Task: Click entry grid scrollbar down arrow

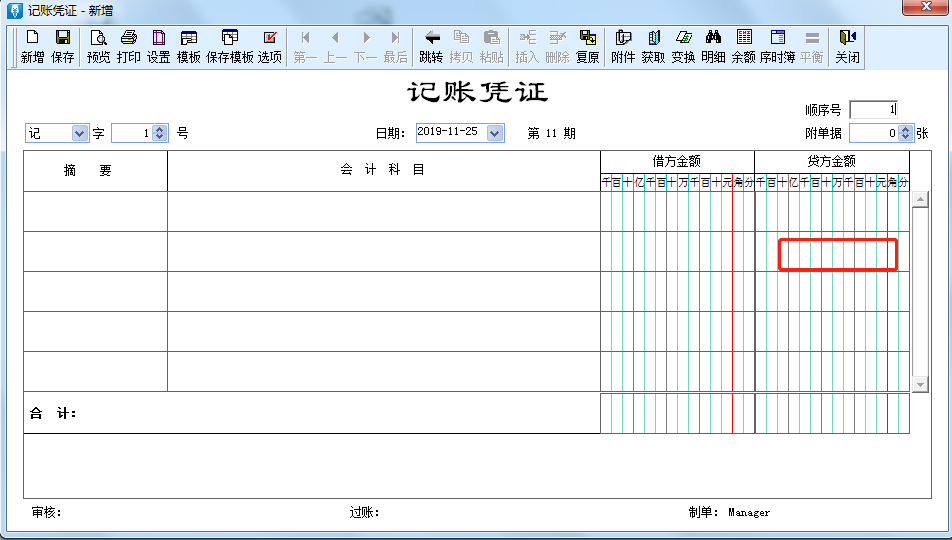Action: pyautogui.click(x=920, y=384)
